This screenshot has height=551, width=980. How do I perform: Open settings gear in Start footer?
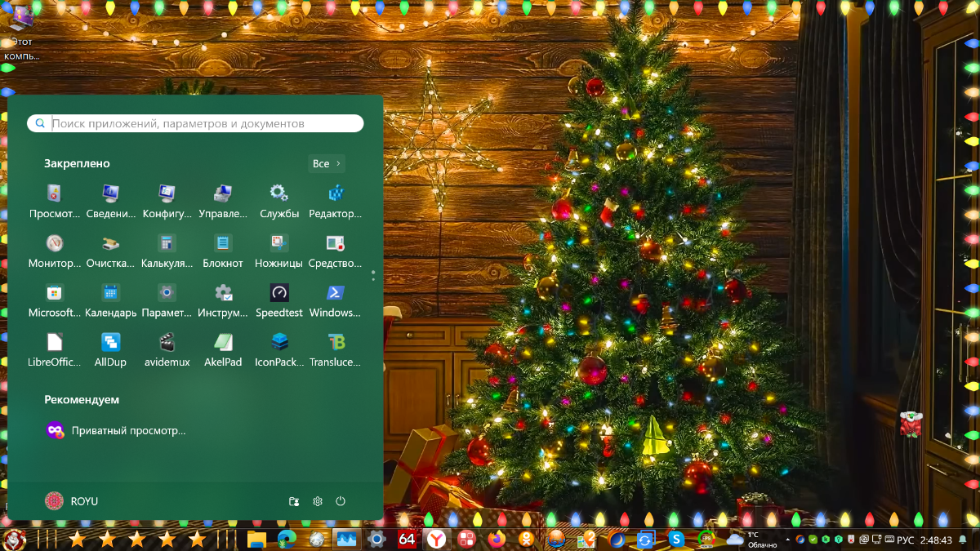tap(318, 501)
